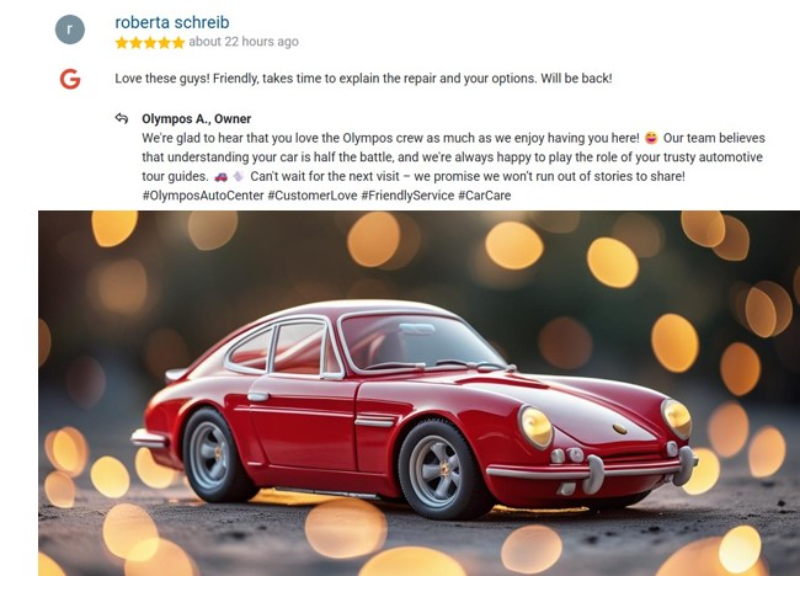800x600 pixels.
Task: Click the sparkle emoji after car emoji
Action: pyautogui.click(x=238, y=177)
